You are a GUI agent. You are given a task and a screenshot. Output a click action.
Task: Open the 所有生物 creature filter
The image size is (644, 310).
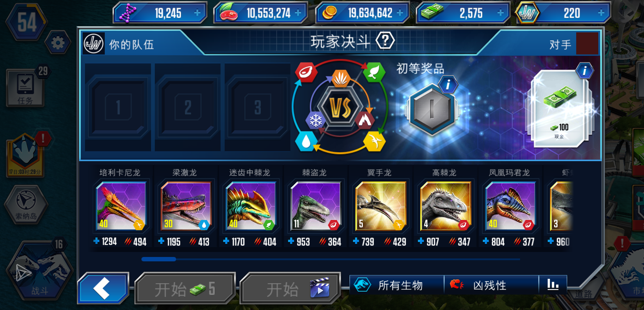(x=397, y=285)
